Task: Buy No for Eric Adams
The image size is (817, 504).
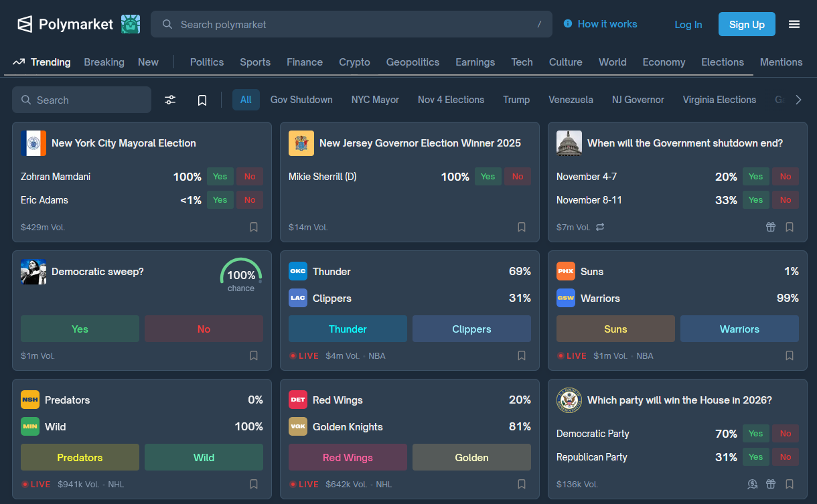Action: click(x=250, y=200)
